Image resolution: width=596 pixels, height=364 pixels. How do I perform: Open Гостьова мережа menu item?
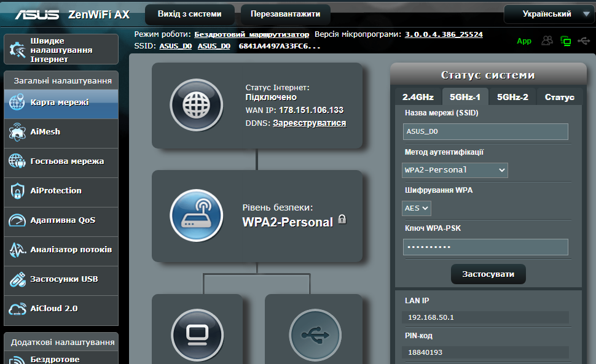pyautogui.click(x=61, y=163)
